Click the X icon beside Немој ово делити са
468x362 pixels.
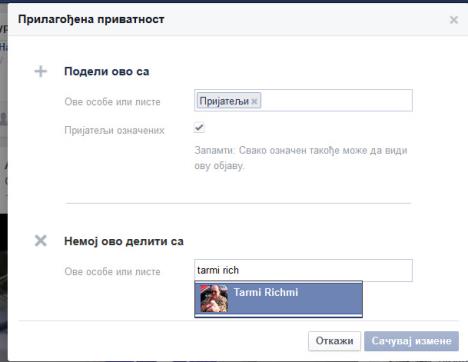41,240
